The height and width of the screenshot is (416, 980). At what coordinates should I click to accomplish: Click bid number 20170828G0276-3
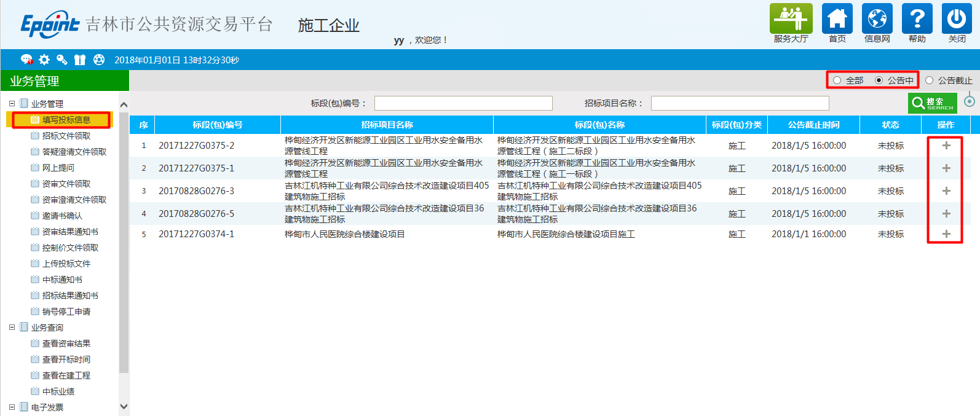(x=196, y=191)
